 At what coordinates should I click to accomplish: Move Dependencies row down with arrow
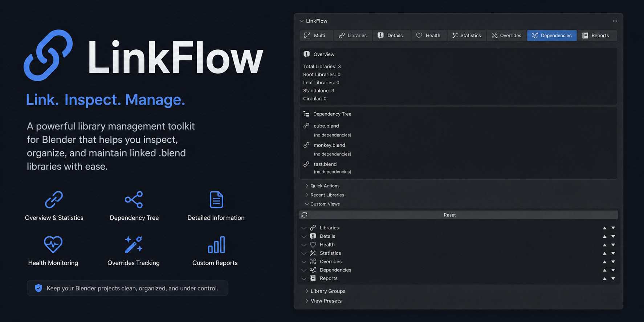point(613,270)
